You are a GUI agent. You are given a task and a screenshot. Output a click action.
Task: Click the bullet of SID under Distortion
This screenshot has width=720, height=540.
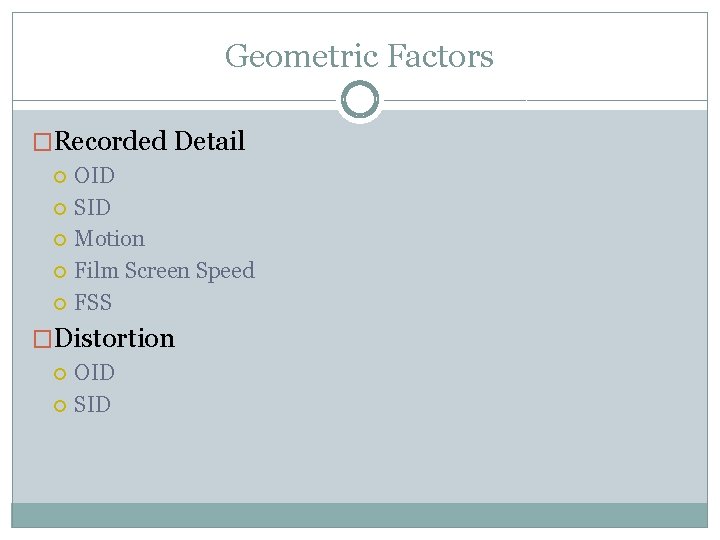pyautogui.click(x=60, y=406)
